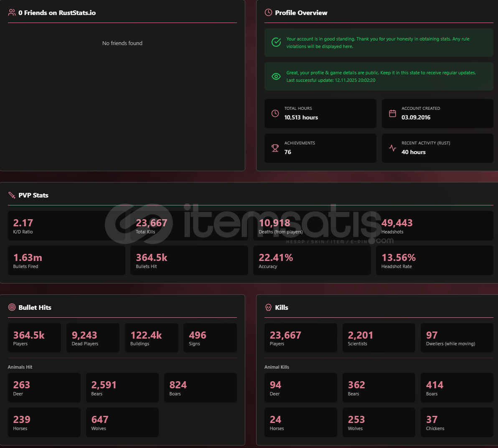Click the 03.09.2016 account created date
The image size is (498, 448).
click(416, 117)
